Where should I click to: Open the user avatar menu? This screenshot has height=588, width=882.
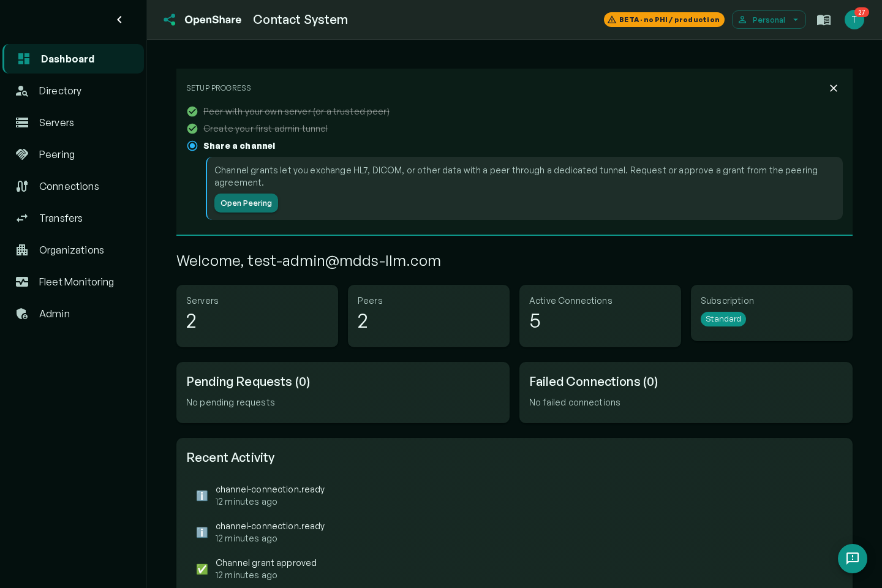[854, 20]
